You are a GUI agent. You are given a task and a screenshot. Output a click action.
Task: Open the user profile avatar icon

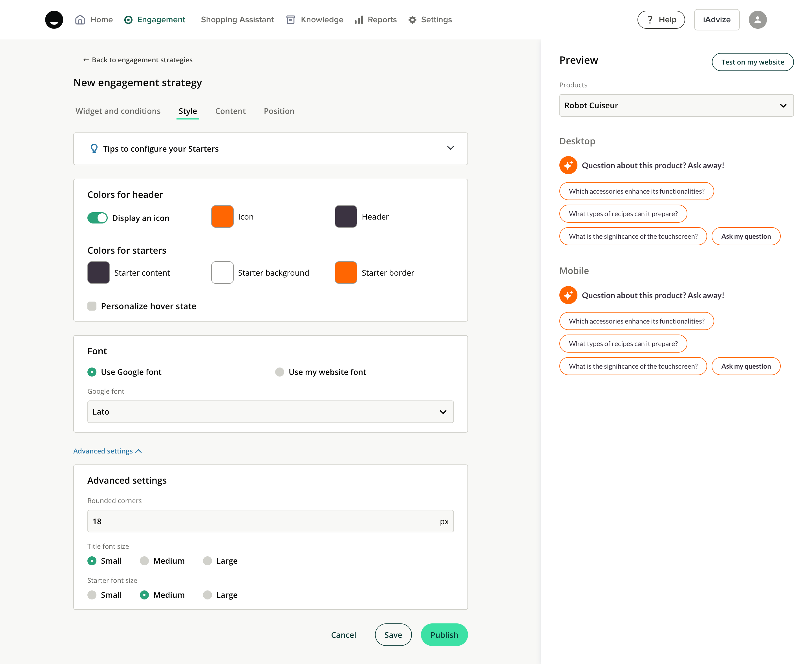tap(757, 20)
